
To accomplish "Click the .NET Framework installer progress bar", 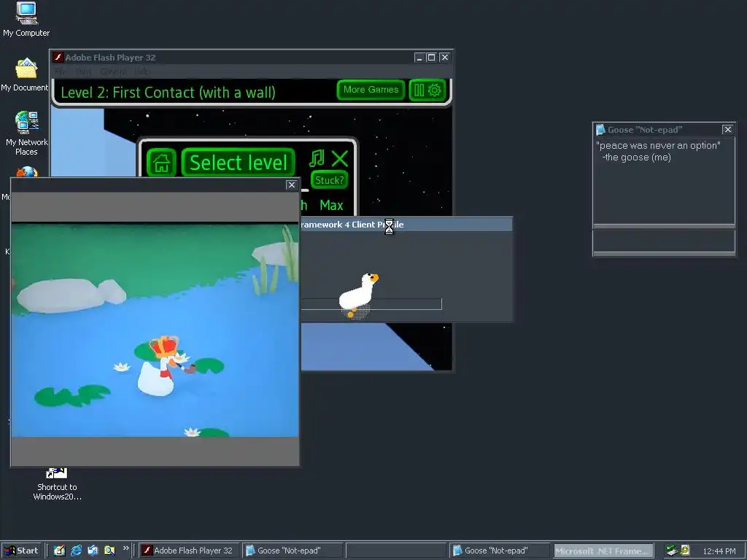I will click(x=371, y=304).
